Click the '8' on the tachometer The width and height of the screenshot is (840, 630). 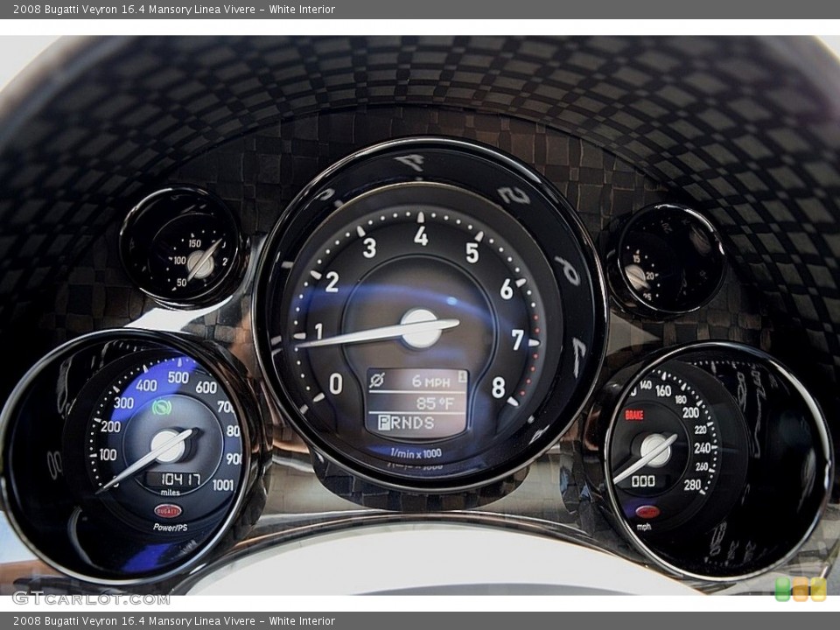tap(498, 388)
